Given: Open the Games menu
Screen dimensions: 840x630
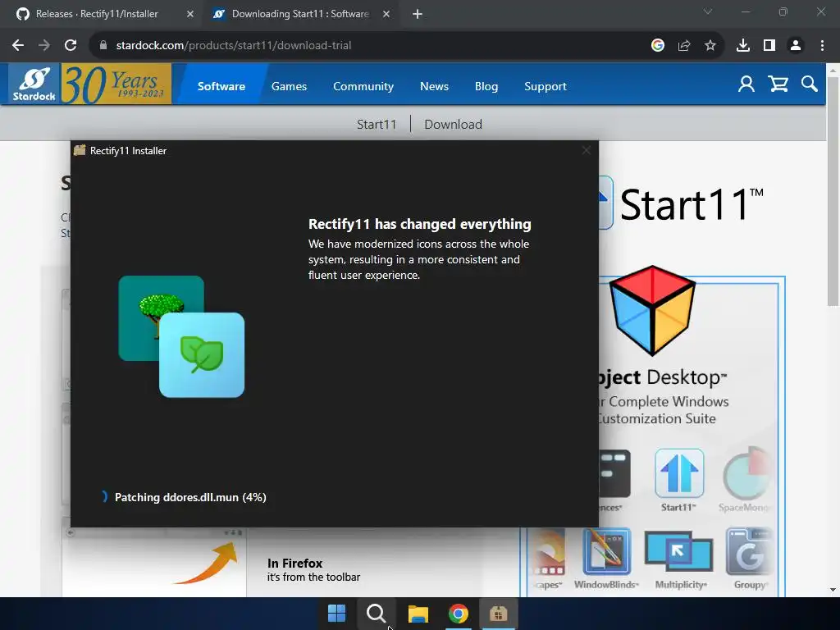Looking at the screenshot, I should (290, 86).
